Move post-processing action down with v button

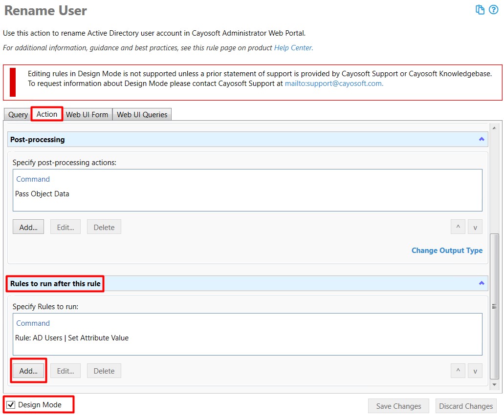tap(475, 227)
